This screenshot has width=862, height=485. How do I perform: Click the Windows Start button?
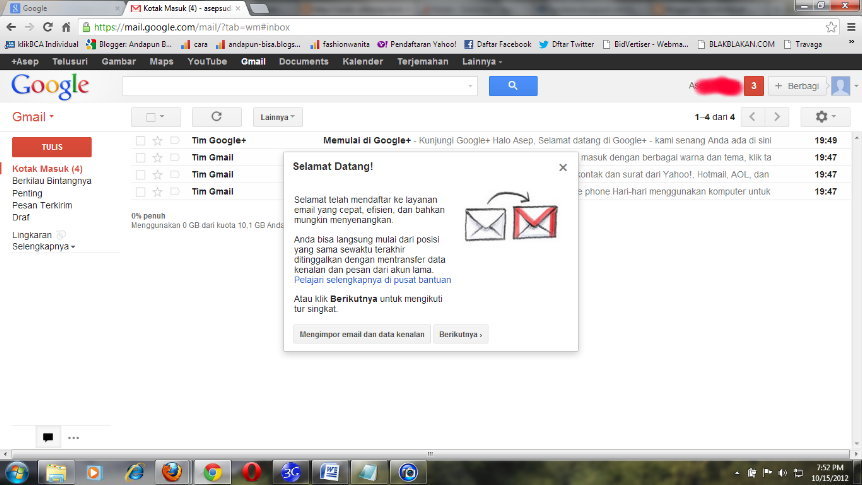coord(16,472)
